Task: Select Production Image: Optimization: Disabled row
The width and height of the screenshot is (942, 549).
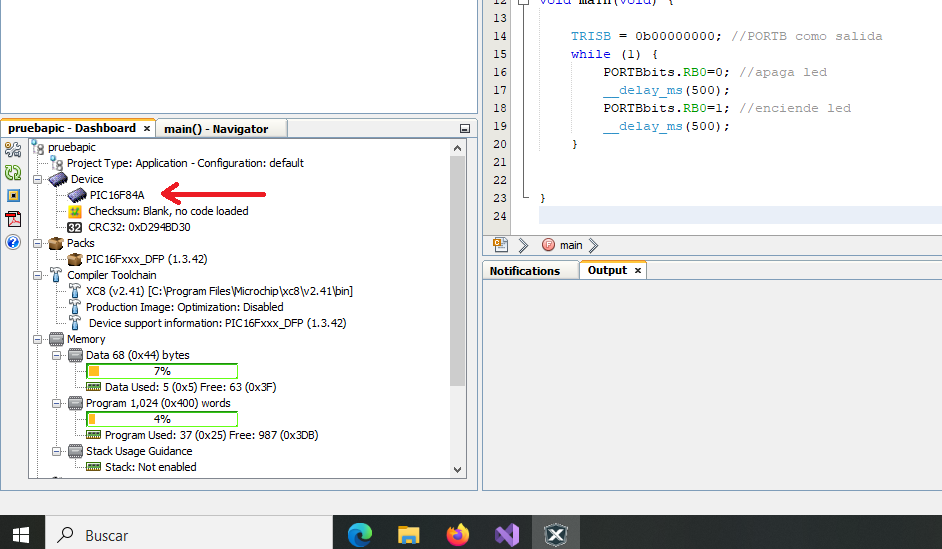Action: coord(184,308)
